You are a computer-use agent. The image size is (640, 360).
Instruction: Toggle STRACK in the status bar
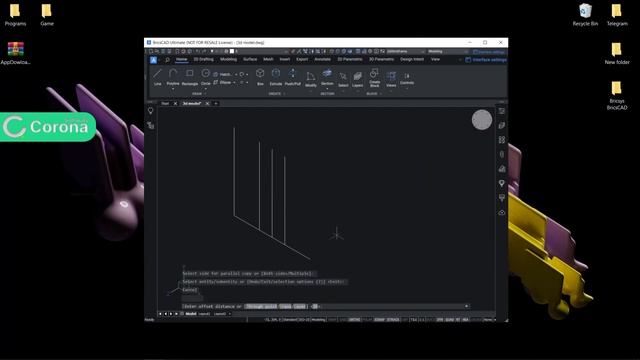(x=393, y=320)
